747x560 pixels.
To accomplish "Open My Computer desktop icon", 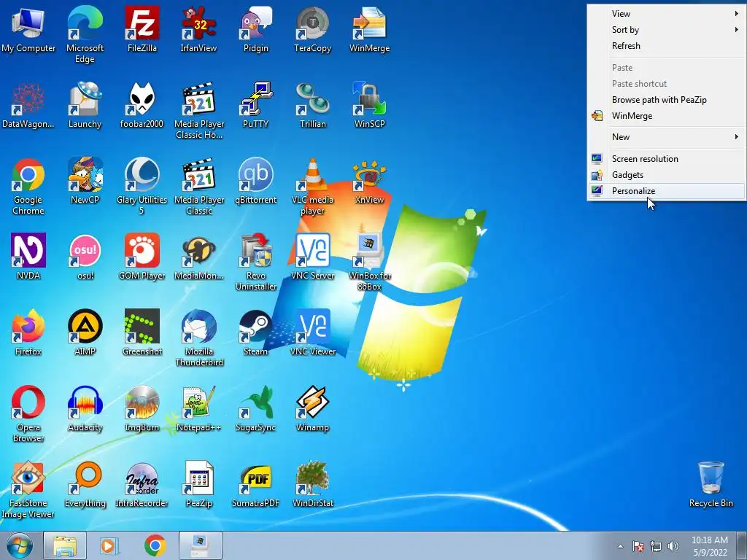I will pyautogui.click(x=28, y=29).
